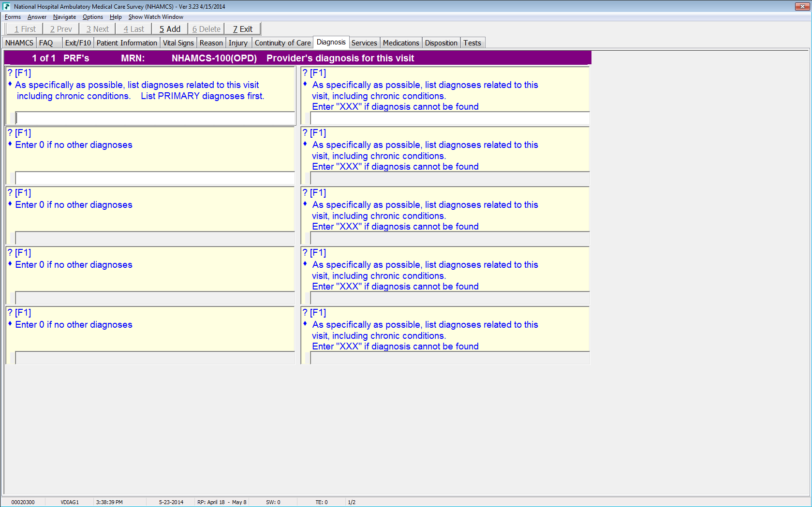The image size is (812, 507).
Task: Click 'List PRIMARY diagnoses first.' text
Action: [203, 96]
